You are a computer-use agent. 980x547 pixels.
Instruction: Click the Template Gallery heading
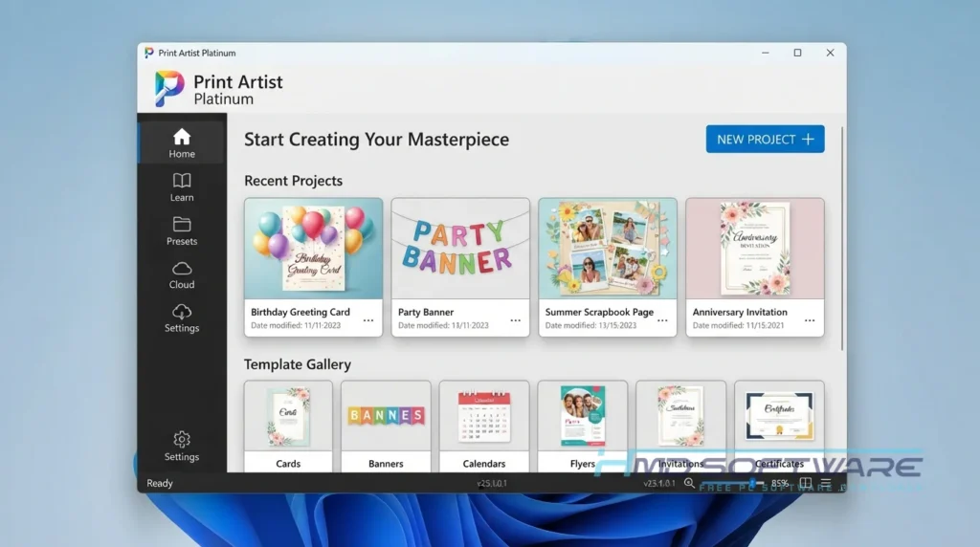pos(298,364)
